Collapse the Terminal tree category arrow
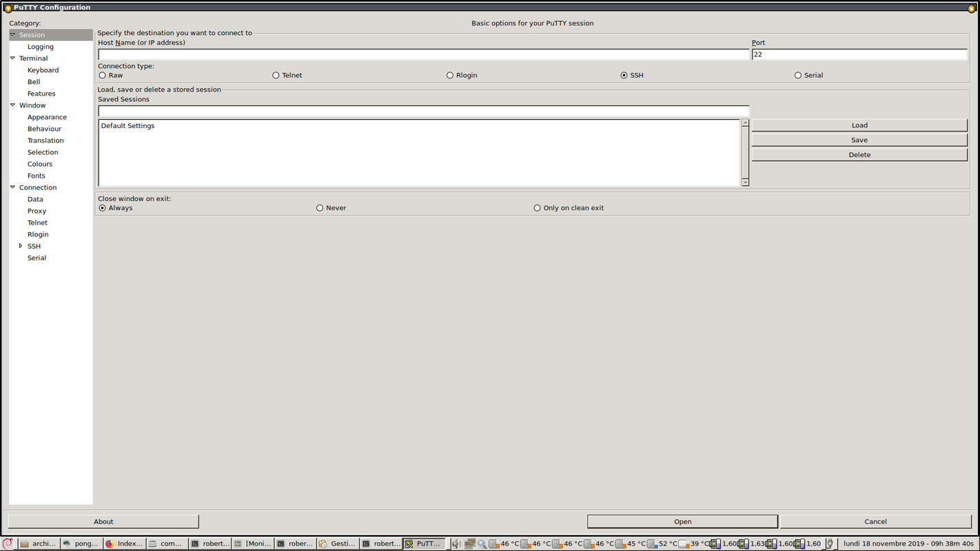This screenshot has width=980, height=551. click(x=12, y=58)
